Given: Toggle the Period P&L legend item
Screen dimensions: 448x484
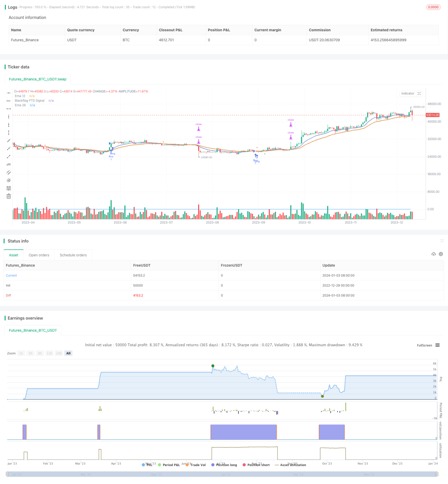Looking at the screenshot, I should (x=169, y=465).
